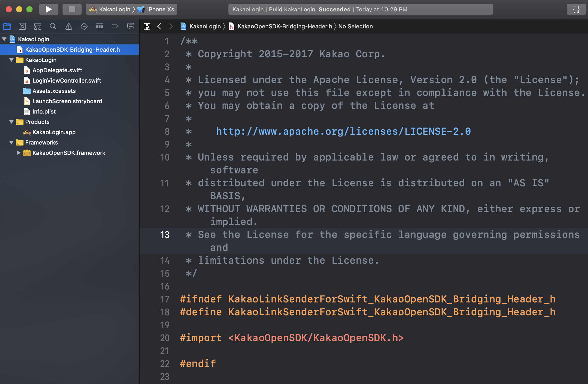Collapse the Products folder
The image size is (588, 384).
point(11,122)
